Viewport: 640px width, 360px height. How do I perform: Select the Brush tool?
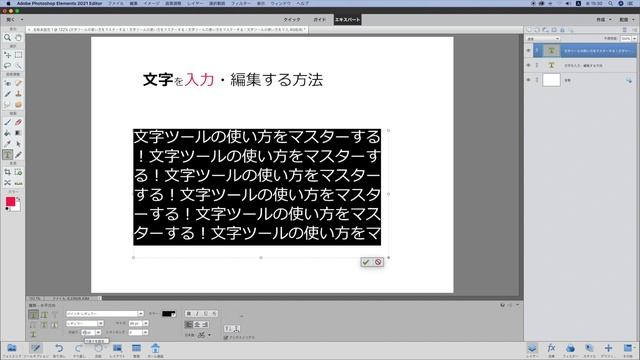(7, 122)
